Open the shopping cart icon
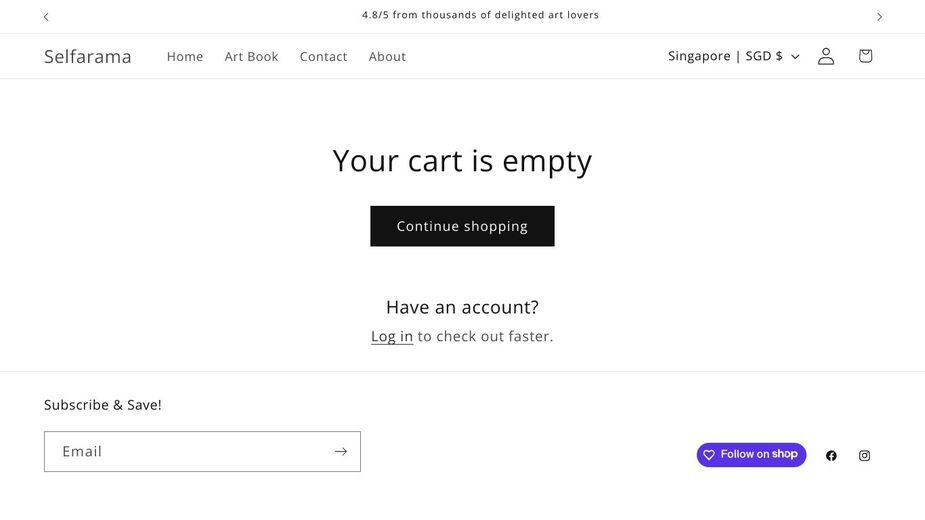The width and height of the screenshot is (925, 520). coord(865,56)
